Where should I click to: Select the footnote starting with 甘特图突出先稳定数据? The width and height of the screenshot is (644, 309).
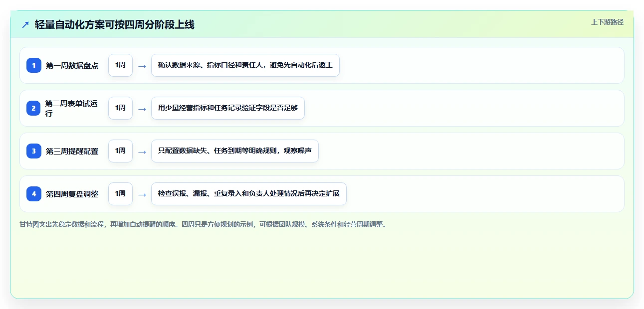[204, 224]
